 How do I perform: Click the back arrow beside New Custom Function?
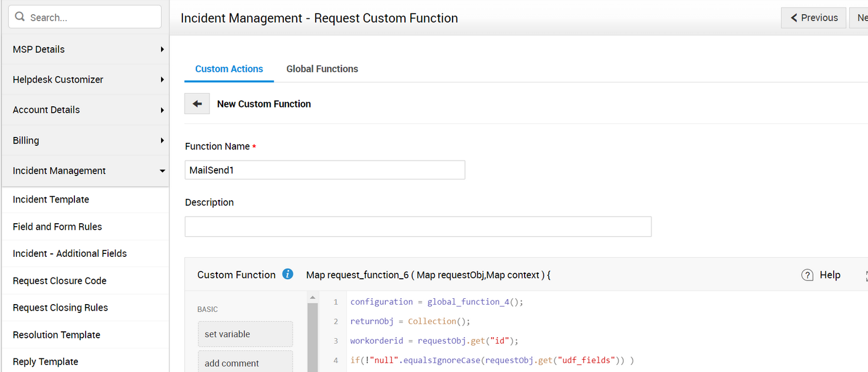click(x=197, y=104)
